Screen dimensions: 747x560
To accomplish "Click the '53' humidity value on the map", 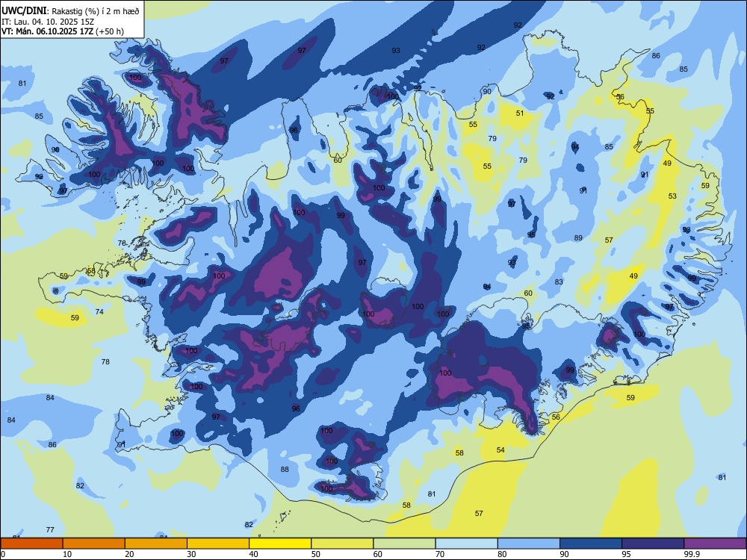I will pos(672,196).
